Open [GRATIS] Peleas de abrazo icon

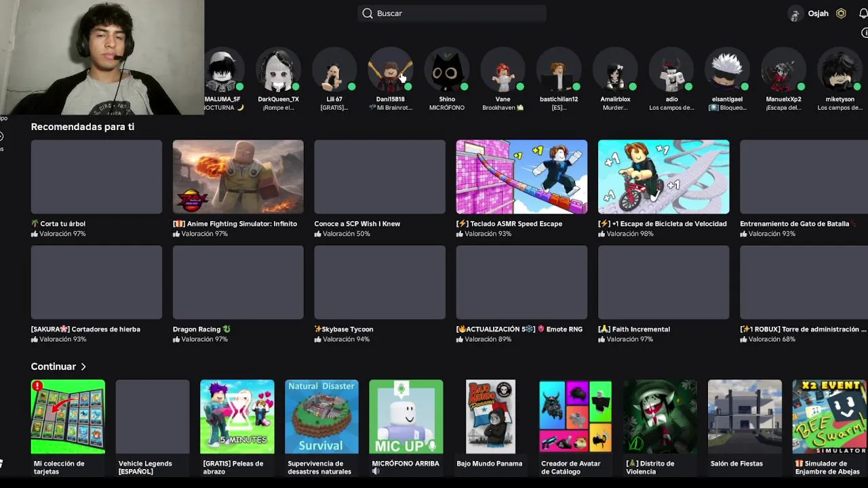click(x=237, y=416)
